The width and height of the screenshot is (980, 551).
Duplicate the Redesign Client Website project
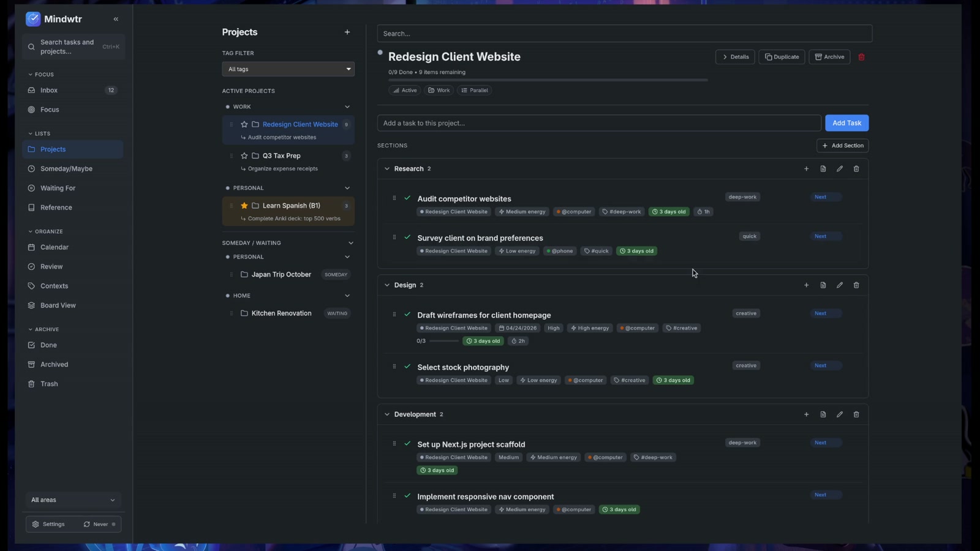tap(782, 57)
